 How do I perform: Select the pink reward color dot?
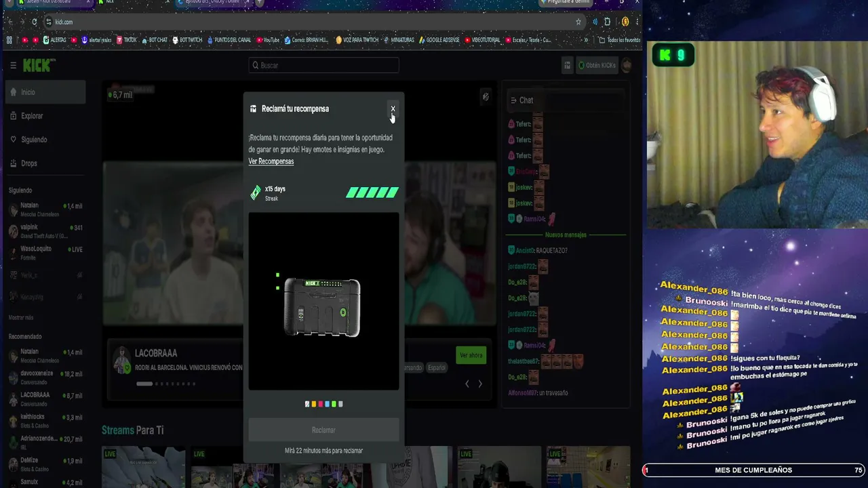pos(320,404)
